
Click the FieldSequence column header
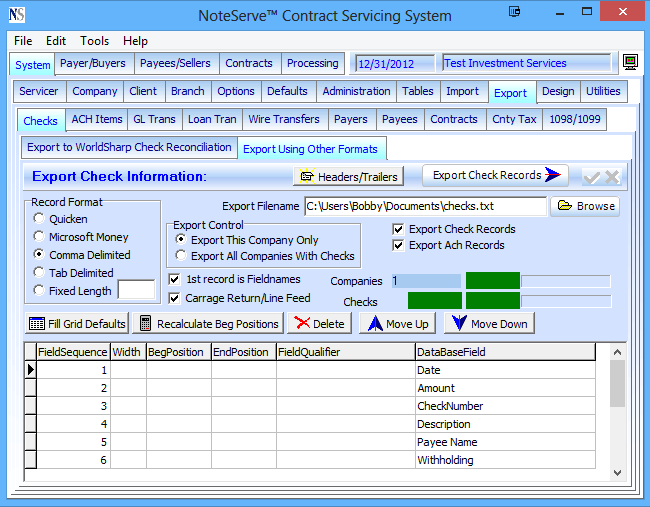(x=73, y=352)
